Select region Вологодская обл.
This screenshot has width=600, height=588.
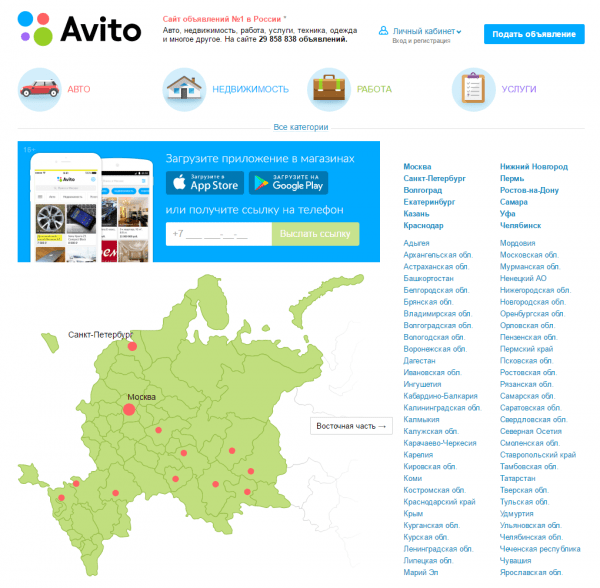coord(434,337)
